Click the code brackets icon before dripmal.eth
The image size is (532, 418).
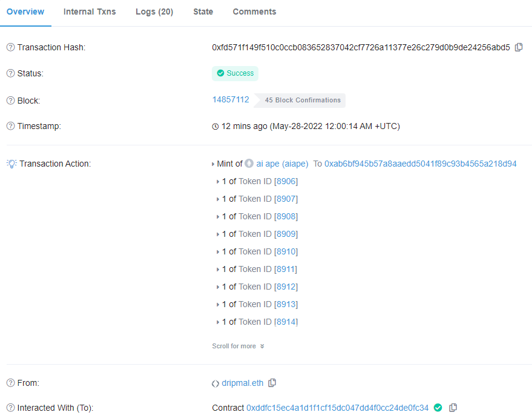[x=215, y=383]
